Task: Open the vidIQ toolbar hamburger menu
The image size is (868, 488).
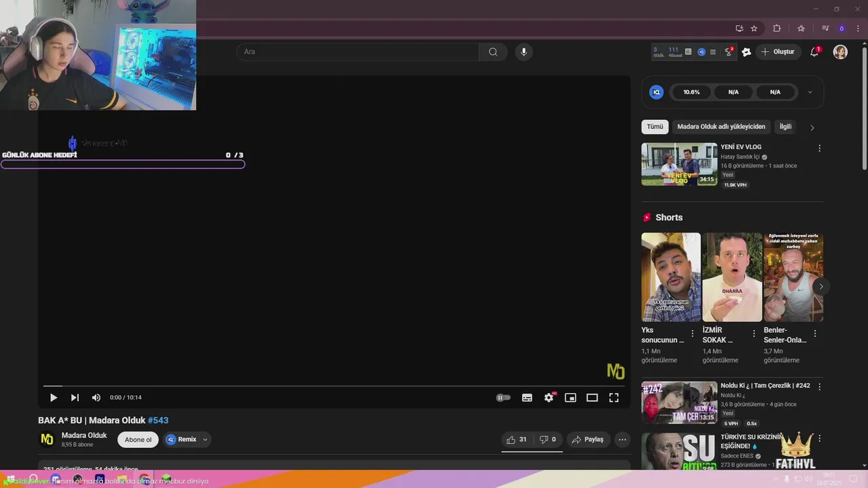Action: (x=713, y=52)
